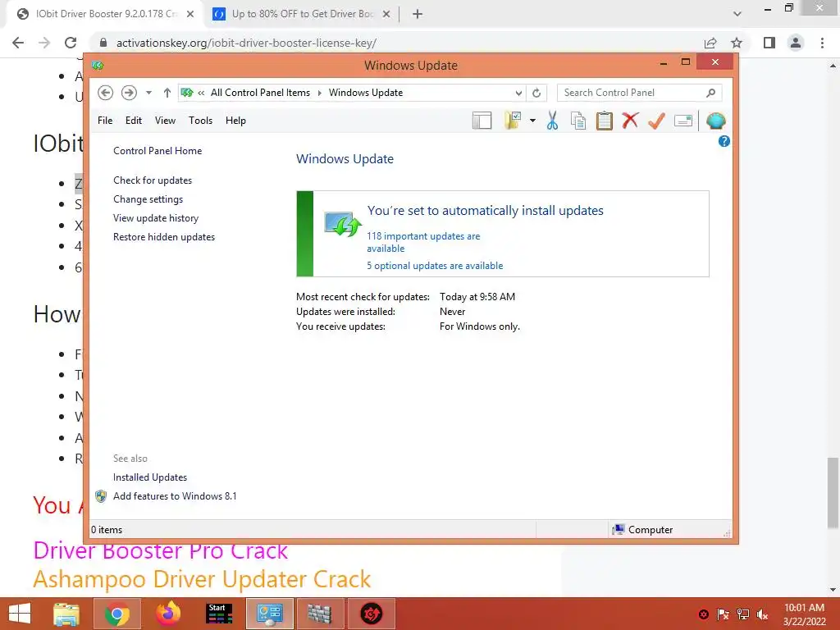Open Control Panel Home link

pyautogui.click(x=157, y=151)
